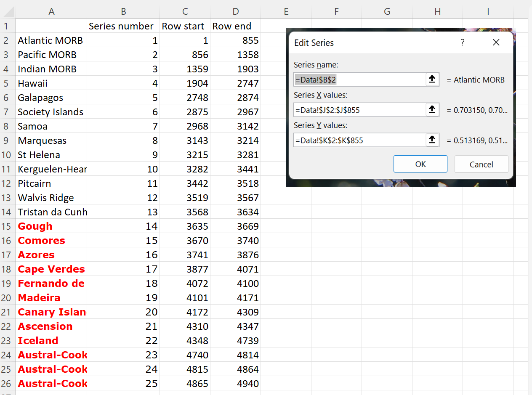Select the Austral-Cook cell with series 25
This screenshot has height=395, width=532.
[51, 384]
